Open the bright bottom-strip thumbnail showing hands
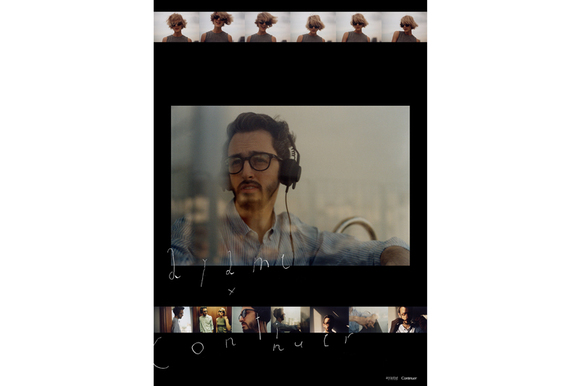 coord(368,319)
